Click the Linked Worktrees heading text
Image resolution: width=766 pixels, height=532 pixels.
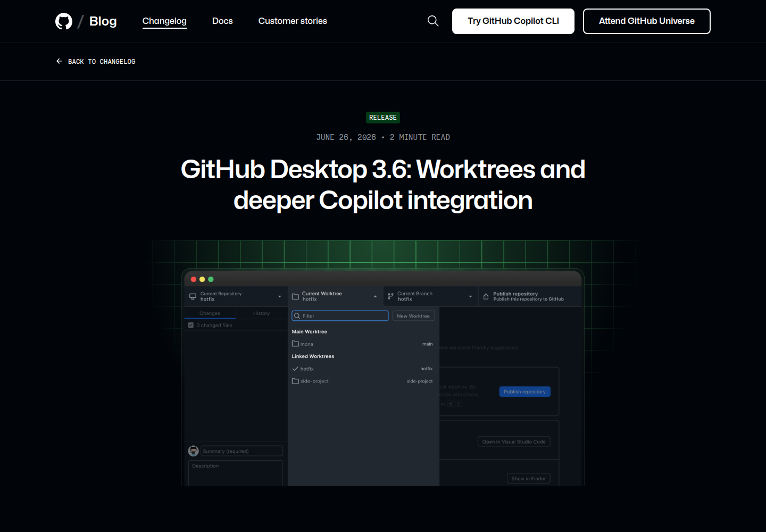tap(313, 356)
